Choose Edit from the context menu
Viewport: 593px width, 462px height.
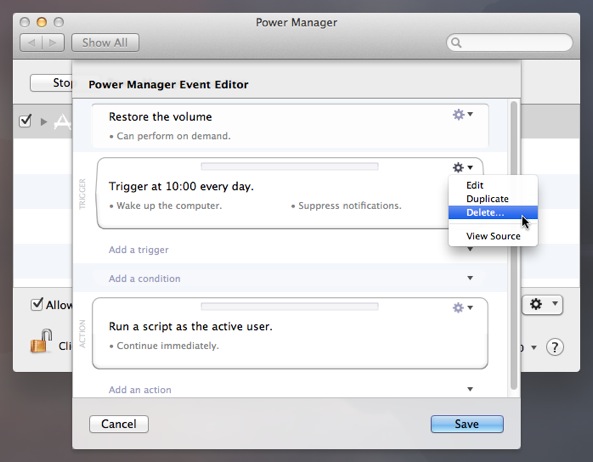493,185
